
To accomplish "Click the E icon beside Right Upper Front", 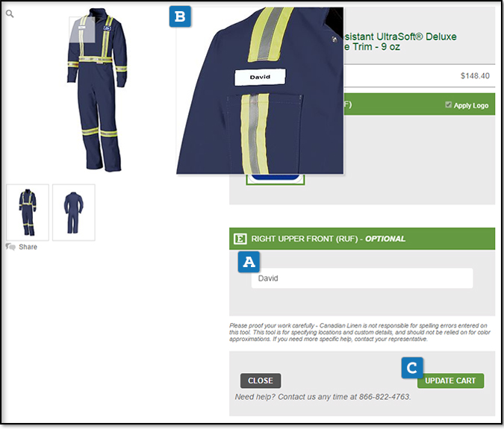I will 240,239.
